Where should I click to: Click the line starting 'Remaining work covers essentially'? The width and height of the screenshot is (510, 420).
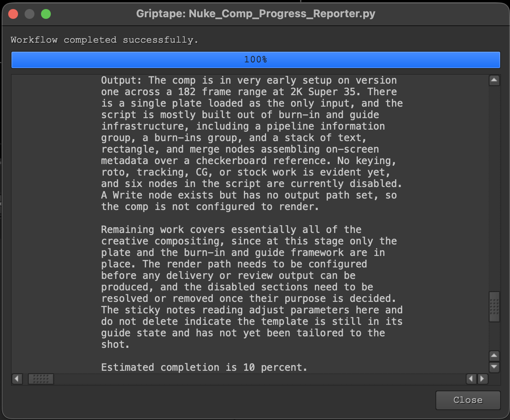pos(231,229)
